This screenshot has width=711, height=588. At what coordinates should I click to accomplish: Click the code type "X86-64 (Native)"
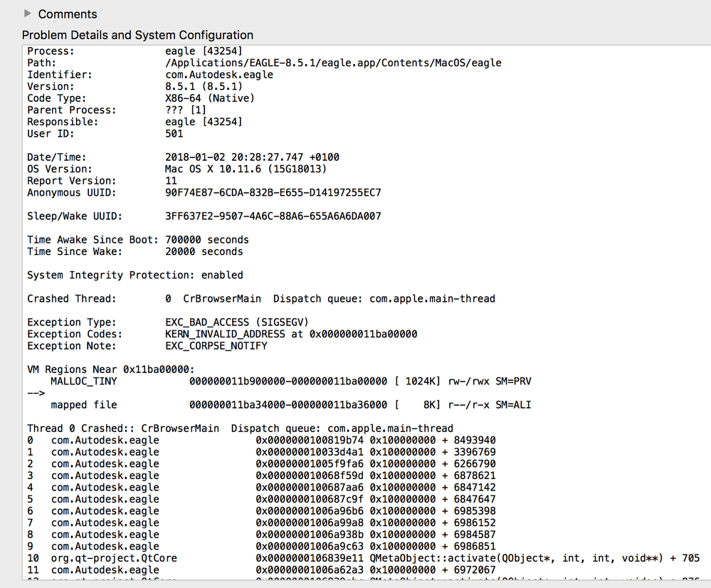[x=209, y=98]
